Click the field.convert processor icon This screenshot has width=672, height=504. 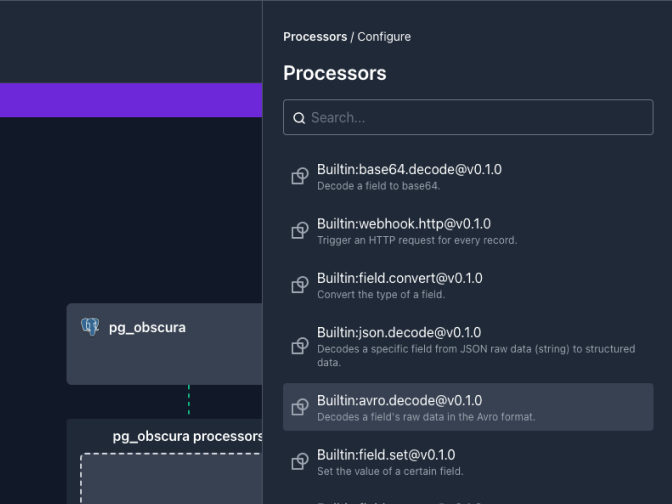pyautogui.click(x=300, y=286)
